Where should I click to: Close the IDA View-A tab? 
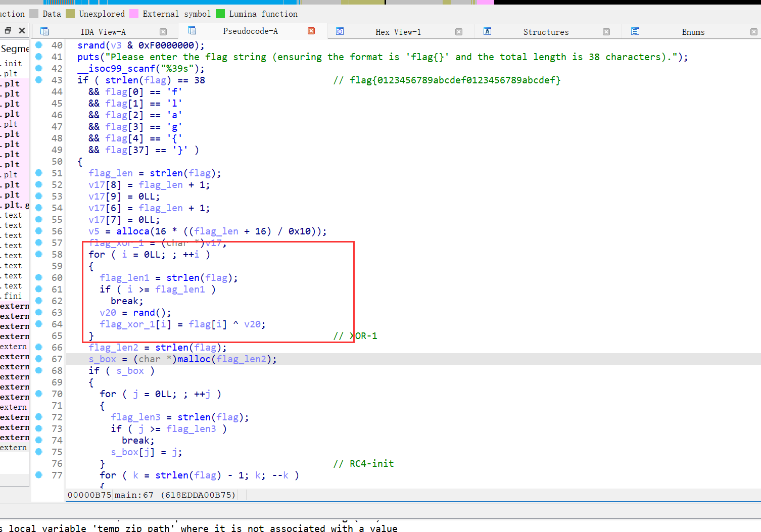point(163,32)
